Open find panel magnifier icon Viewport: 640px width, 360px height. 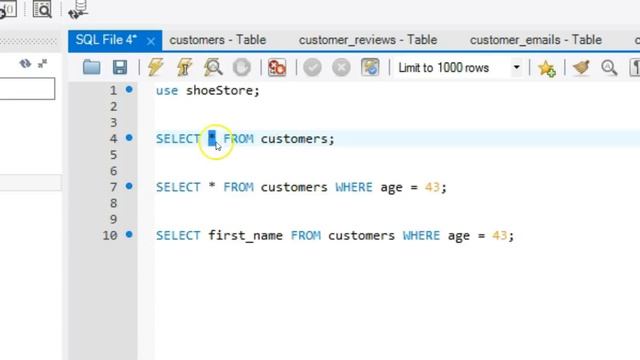[x=609, y=67]
